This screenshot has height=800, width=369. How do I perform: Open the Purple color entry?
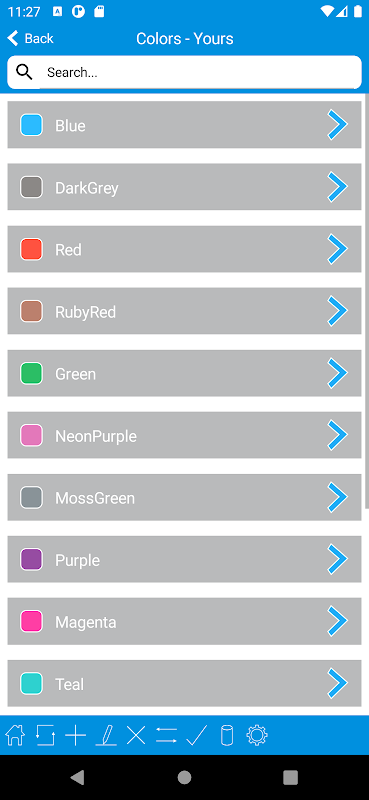click(184, 559)
